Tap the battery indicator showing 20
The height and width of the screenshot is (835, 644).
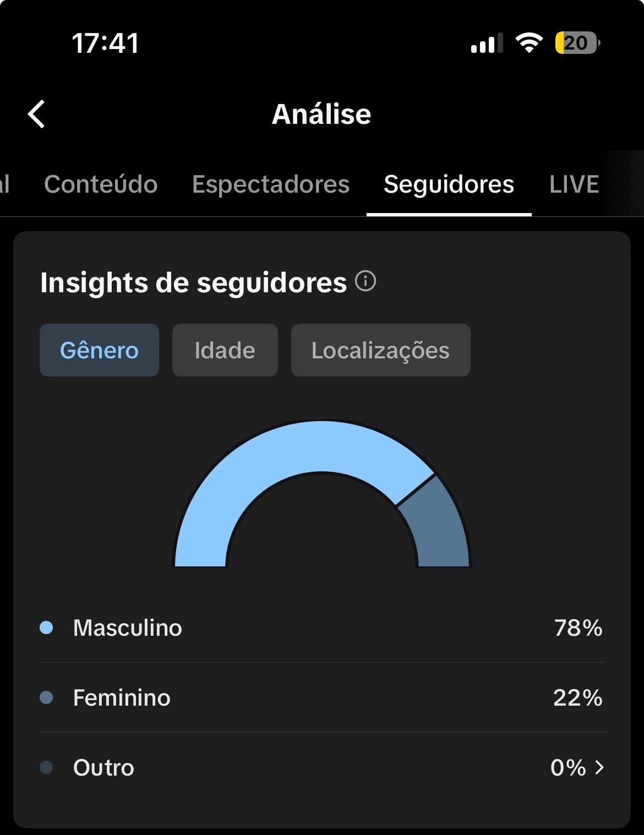tap(577, 43)
